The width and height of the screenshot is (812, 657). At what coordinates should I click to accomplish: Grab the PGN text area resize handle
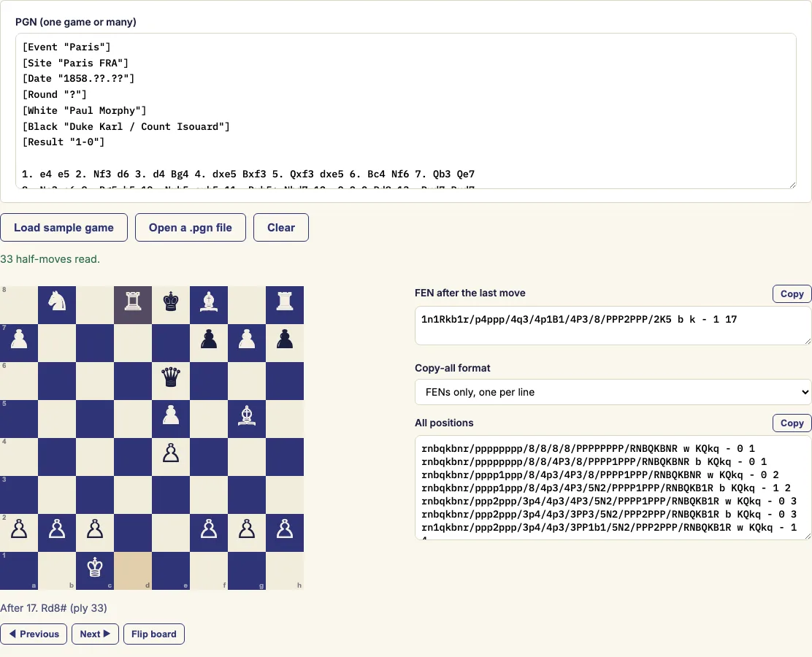(x=792, y=185)
